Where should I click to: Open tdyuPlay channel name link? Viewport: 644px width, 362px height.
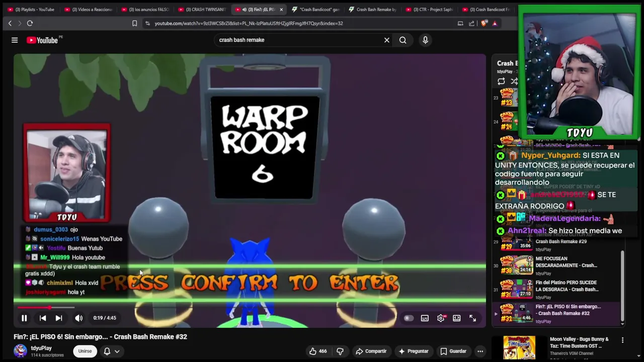tap(41, 348)
